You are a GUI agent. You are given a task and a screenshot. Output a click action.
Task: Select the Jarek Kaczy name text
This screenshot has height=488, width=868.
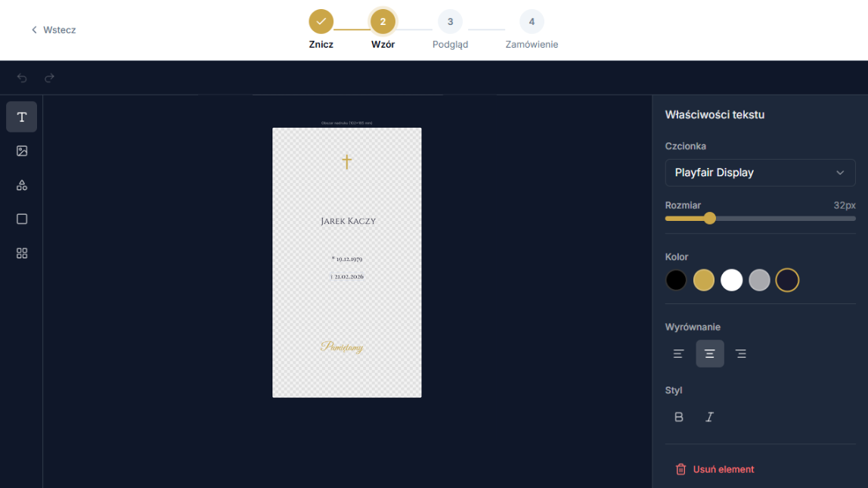tap(348, 221)
